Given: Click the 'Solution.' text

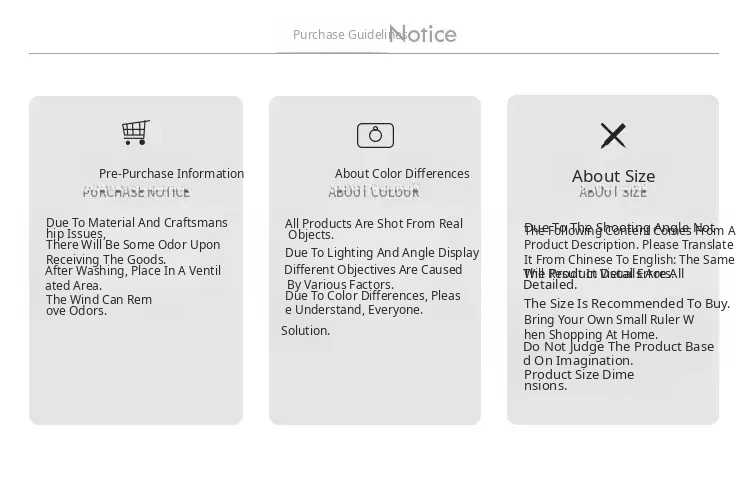Looking at the screenshot, I should [306, 331].
